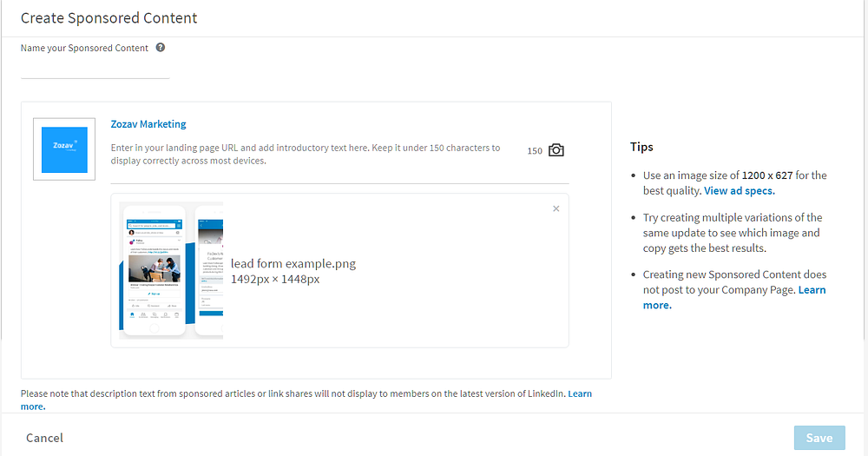Click the Zozav company logo
Screen dimensions: 868x456
click(x=64, y=149)
